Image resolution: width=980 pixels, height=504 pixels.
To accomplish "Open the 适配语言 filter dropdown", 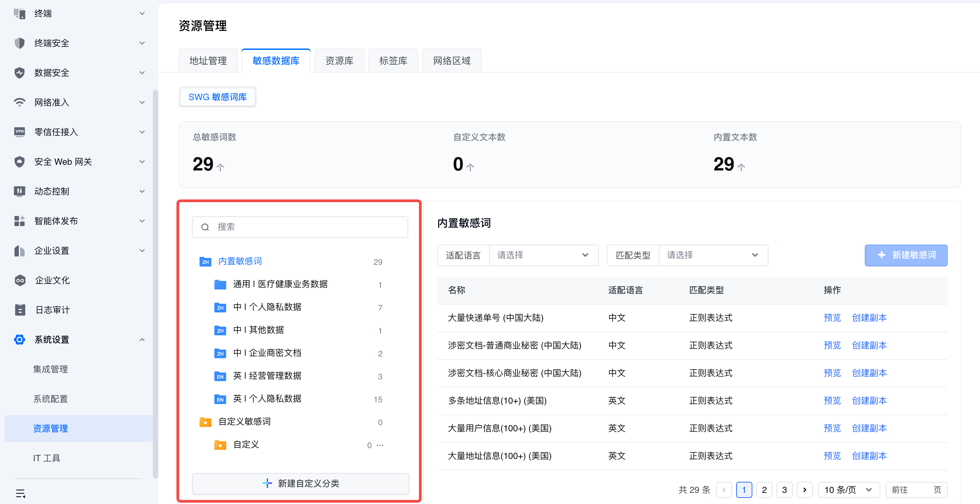I will pos(543,255).
